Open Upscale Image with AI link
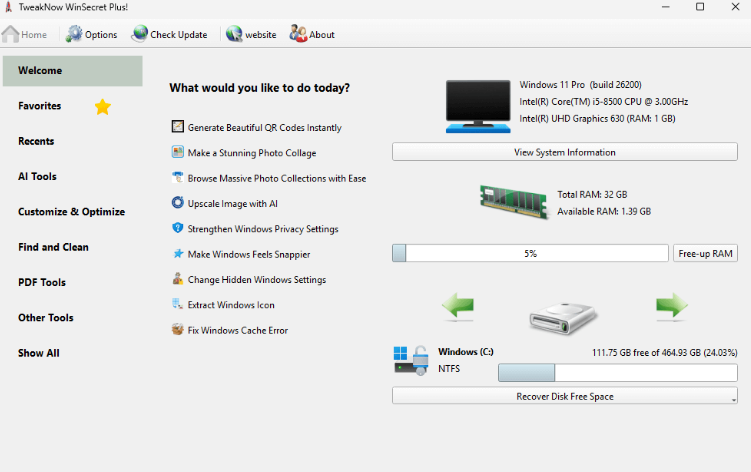This screenshot has height=472, width=751. [232, 204]
